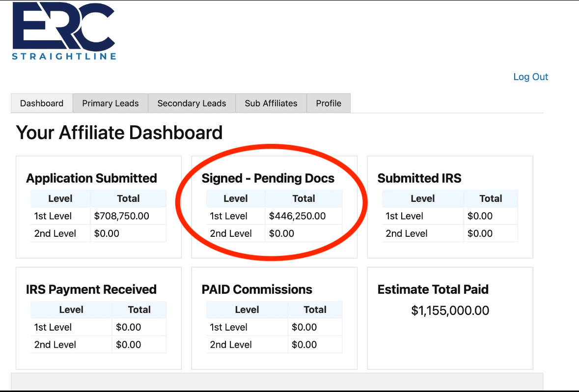Select the Profile tab
This screenshot has width=579, height=392.
tap(329, 103)
